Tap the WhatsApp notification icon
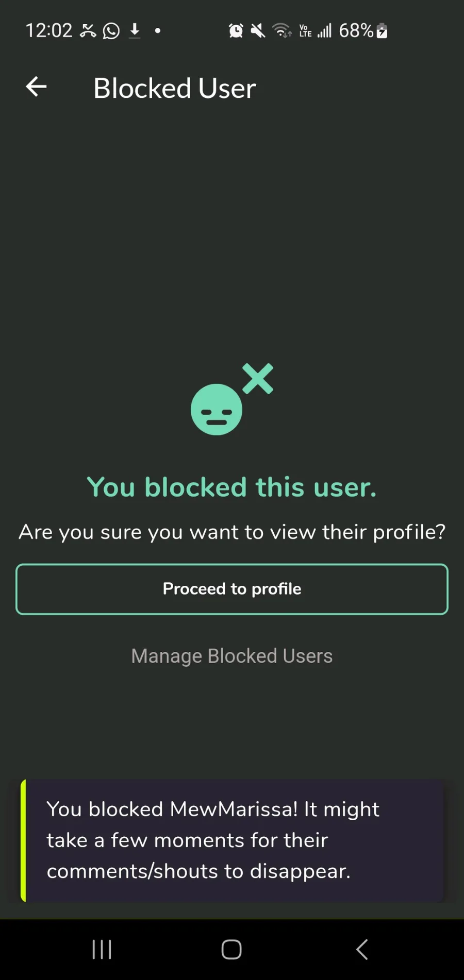The image size is (464, 980). tap(111, 31)
